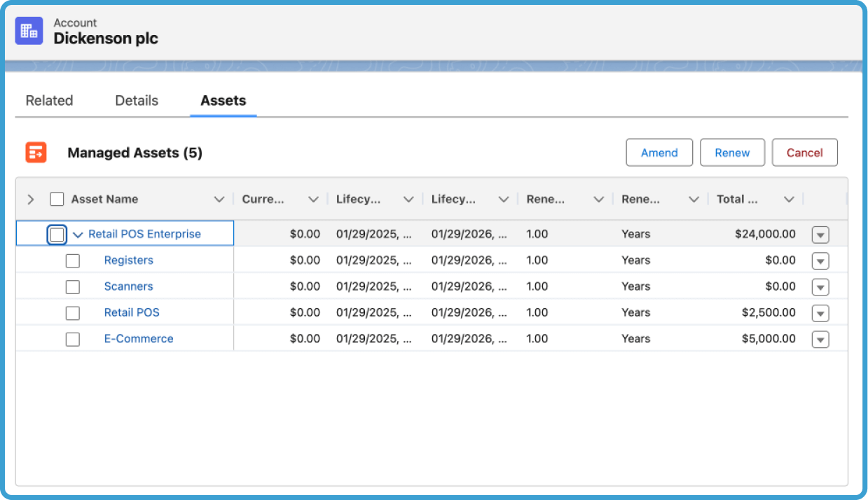The image size is (868, 500).
Task: Click the Amend button
Action: point(659,152)
